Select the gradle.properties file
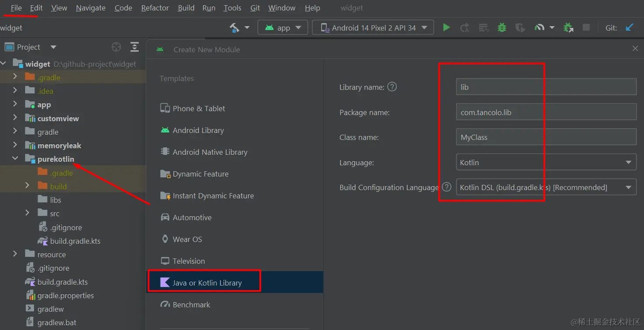Viewport: 644px width, 330px height. pyautogui.click(x=65, y=295)
